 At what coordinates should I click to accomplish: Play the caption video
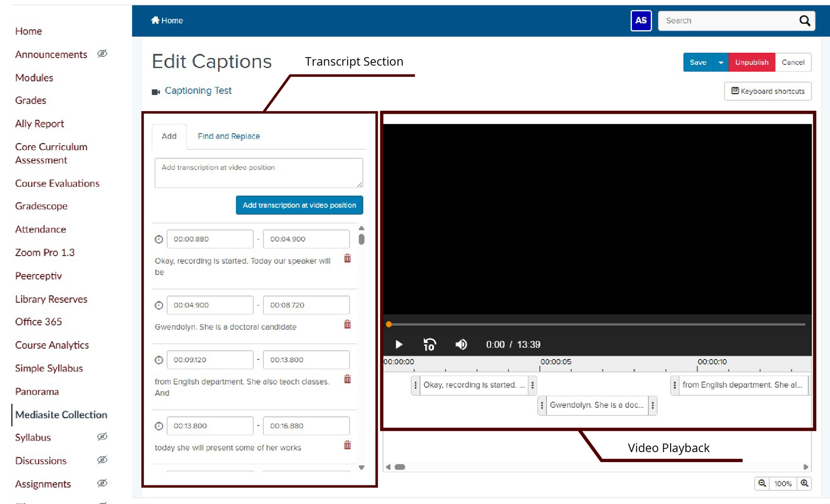(399, 345)
